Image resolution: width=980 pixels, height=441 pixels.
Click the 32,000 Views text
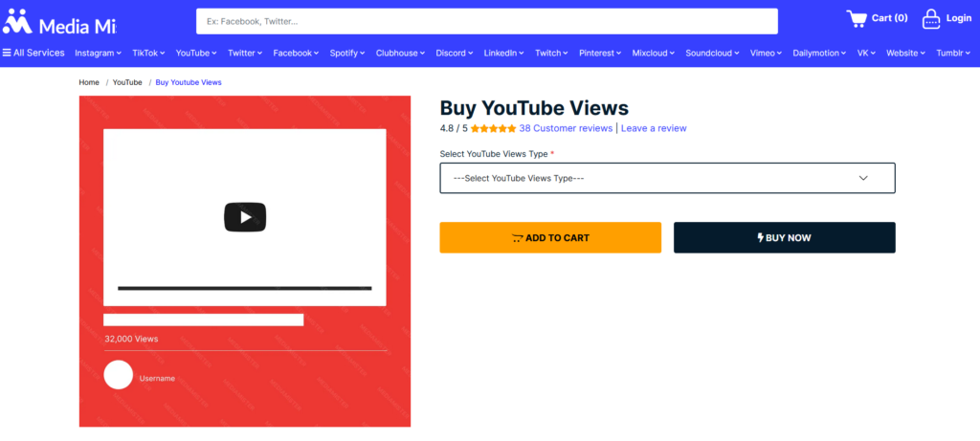[x=131, y=340]
